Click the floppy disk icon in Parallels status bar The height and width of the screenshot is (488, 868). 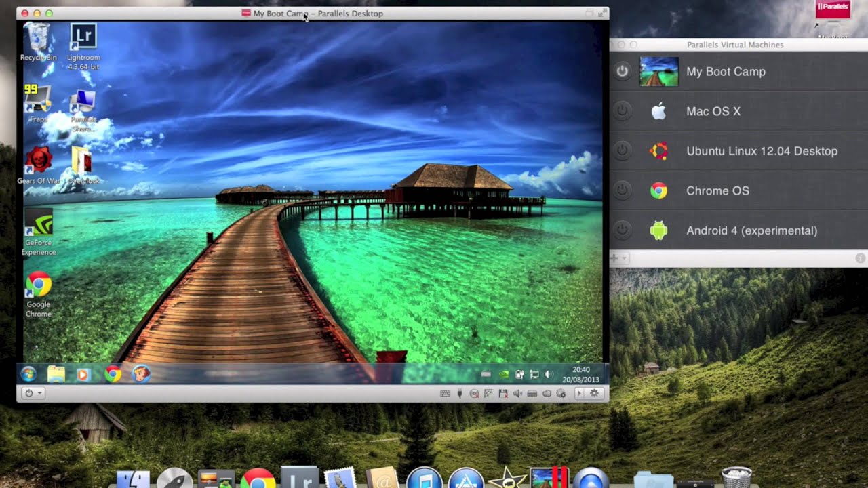503,393
